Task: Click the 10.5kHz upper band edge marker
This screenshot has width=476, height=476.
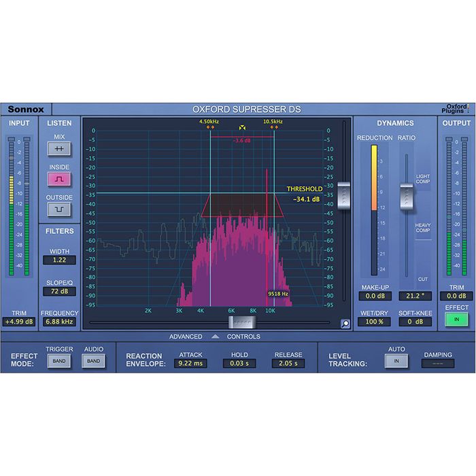Action: pos(274,126)
